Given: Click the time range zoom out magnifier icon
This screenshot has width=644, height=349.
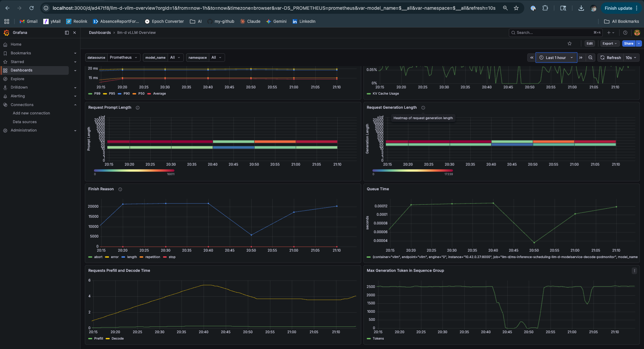Looking at the screenshot, I should (590, 57).
